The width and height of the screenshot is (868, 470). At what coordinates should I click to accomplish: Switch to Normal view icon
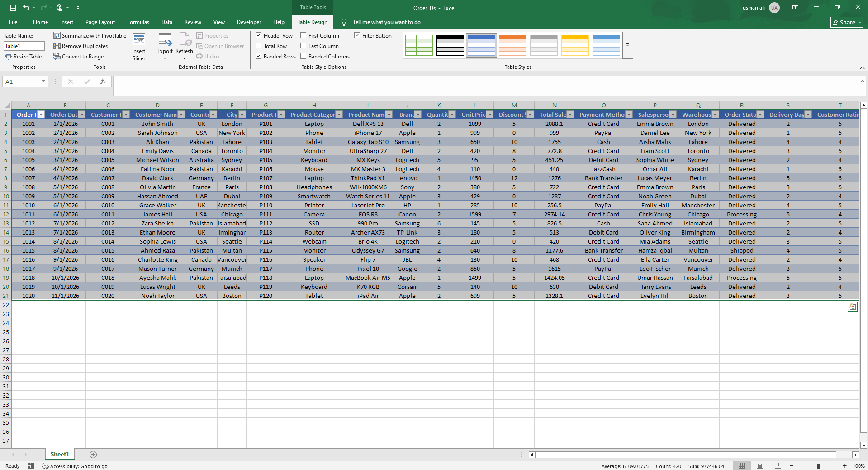point(741,465)
